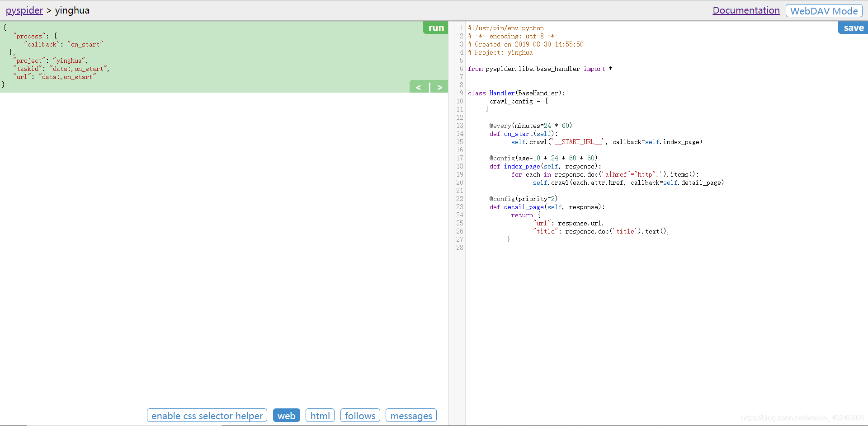Screen dimensions: 868x426
Task: Click the __START_URL__ string in the code
Action: [578, 142]
